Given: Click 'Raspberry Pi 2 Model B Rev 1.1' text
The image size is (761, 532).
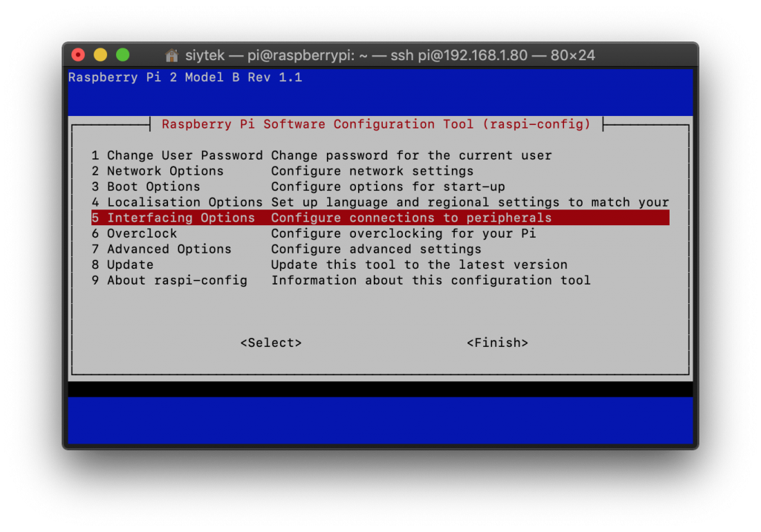Looking at the screenshot, I should [x=185, y=77].
